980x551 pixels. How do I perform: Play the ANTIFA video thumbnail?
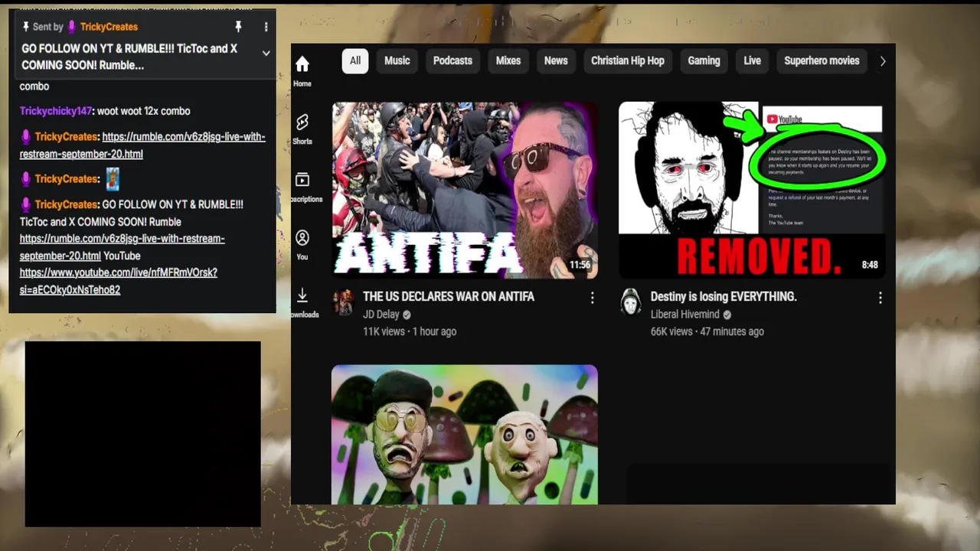click(465, 190)
